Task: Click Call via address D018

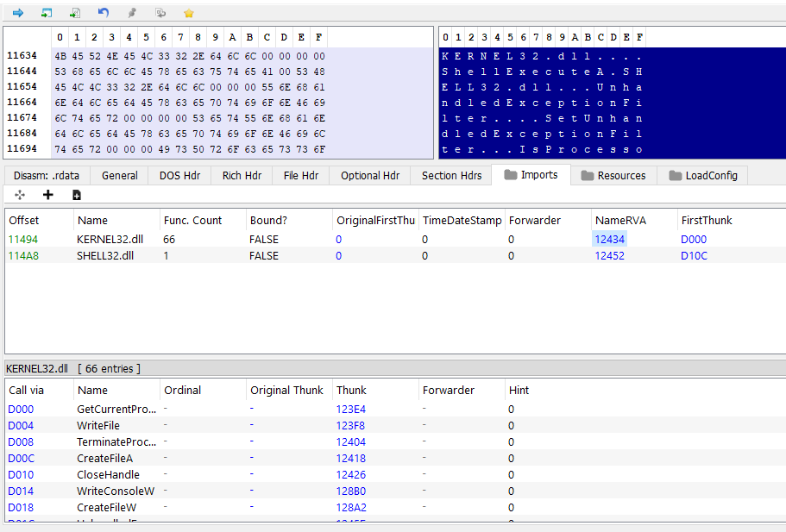Action: click(x=21, y=508)
